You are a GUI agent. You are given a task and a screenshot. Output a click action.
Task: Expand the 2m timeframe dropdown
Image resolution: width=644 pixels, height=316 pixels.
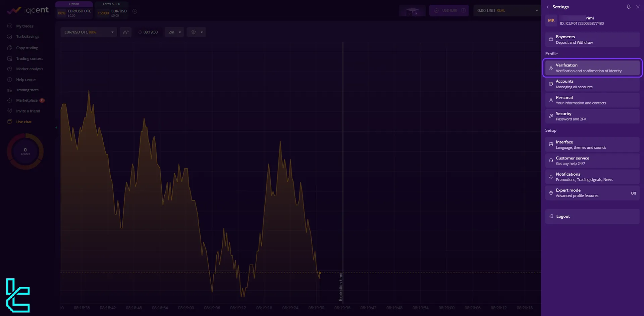coord(174,32)
